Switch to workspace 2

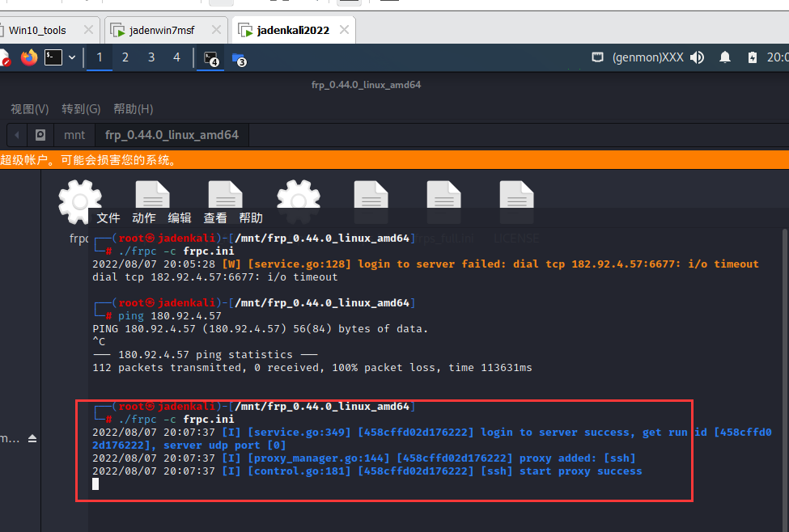pyautogui.click(x=125, y=57)
